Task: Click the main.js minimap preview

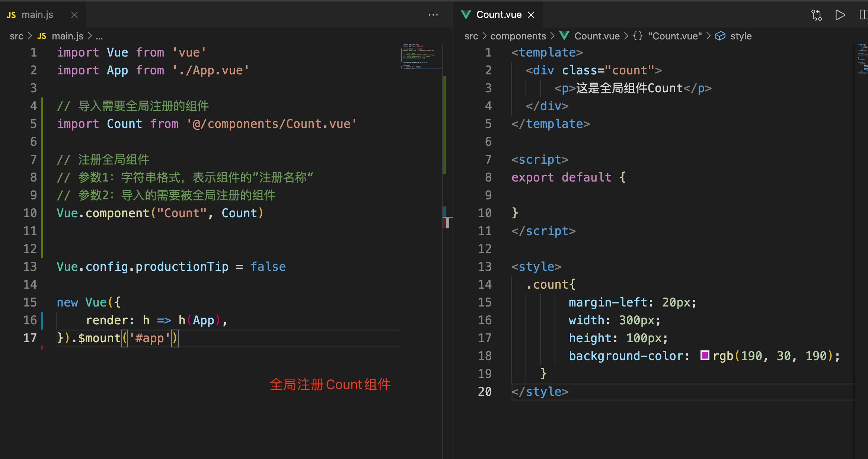Action: 421,57
